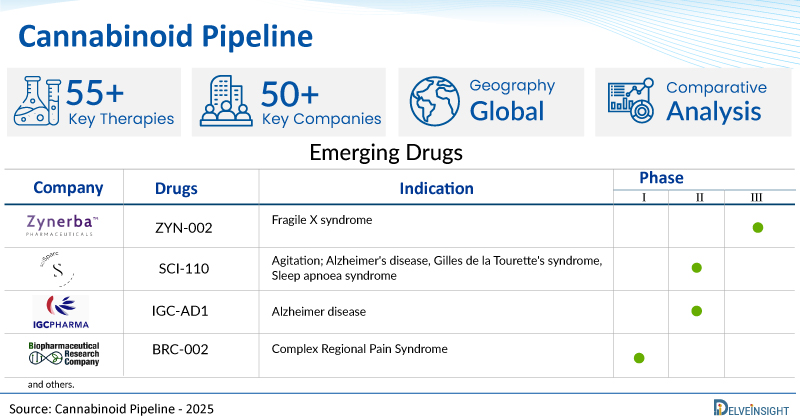
Task: Open the BRC-002 drug entry
Action: (x=180, y=350)
